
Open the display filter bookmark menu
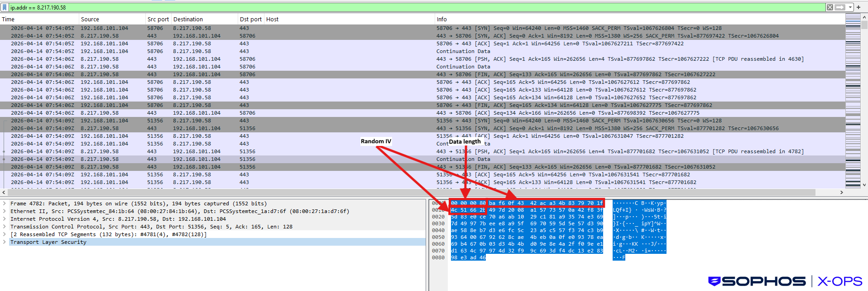click(x=5, y=7)
